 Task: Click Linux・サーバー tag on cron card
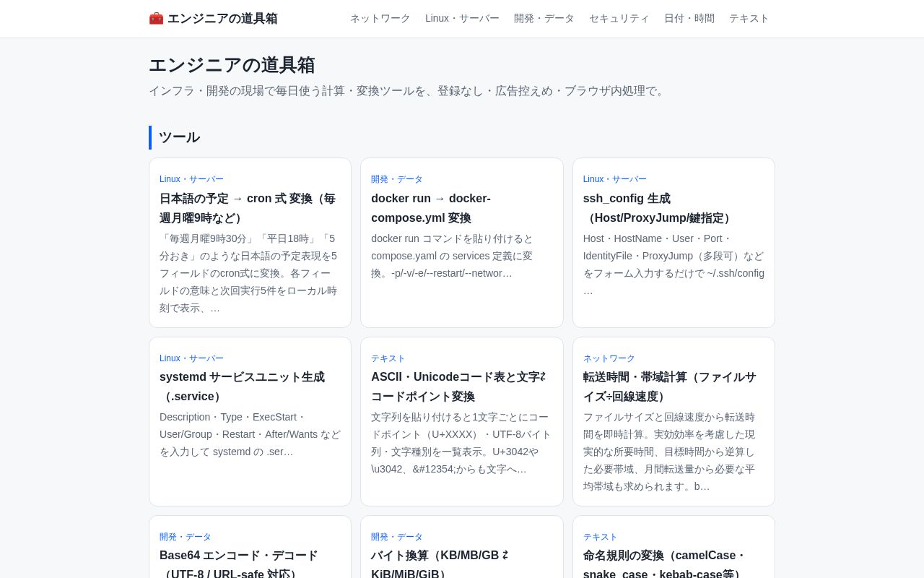(x=191, y=179)
